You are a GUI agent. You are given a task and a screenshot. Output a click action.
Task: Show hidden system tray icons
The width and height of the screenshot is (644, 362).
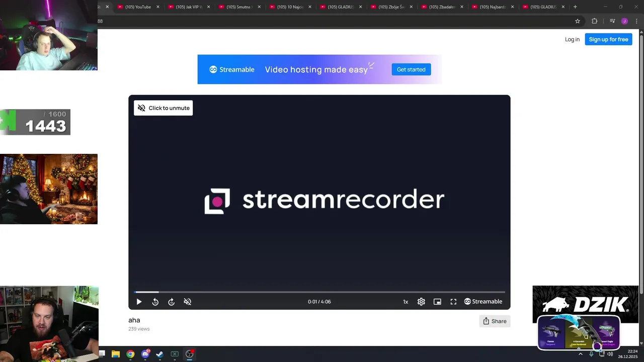pos(580,354)
